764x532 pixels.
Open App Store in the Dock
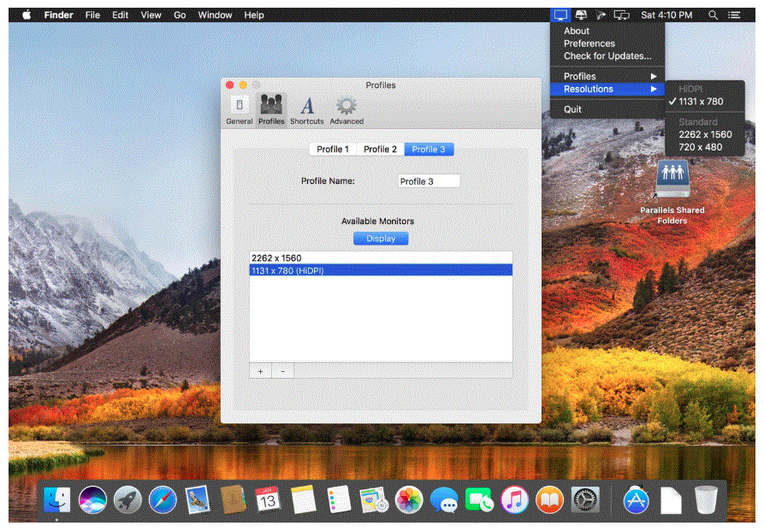pyautogui.click(x=636, y=499)
